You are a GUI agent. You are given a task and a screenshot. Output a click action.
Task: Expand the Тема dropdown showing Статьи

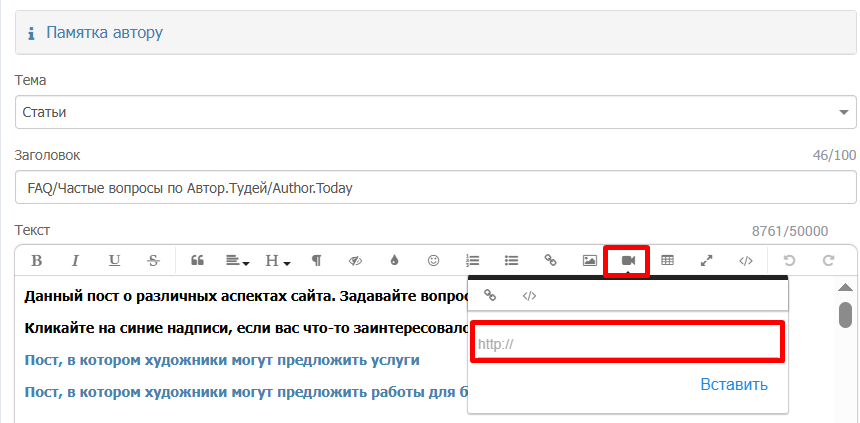click(435, 112)
